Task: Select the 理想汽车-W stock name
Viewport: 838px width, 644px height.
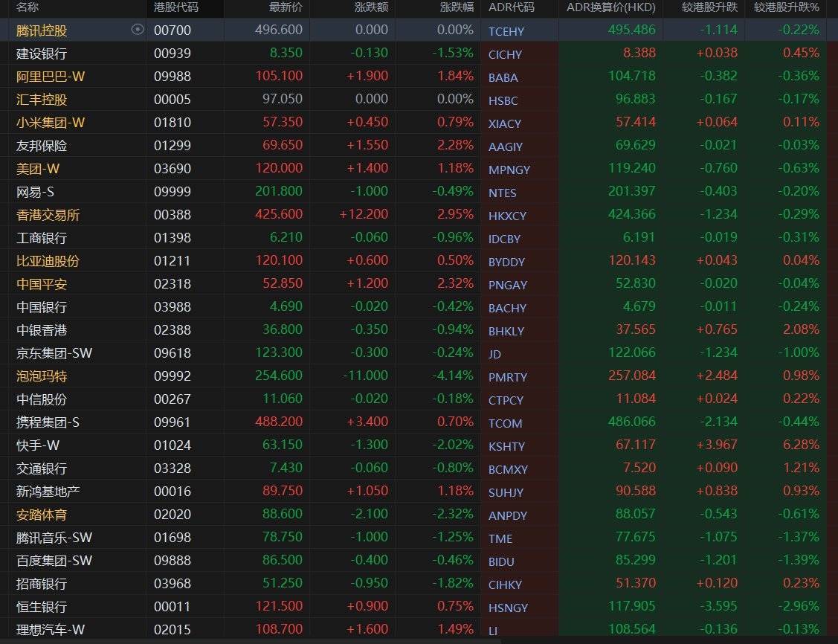Action: [51, 630]
